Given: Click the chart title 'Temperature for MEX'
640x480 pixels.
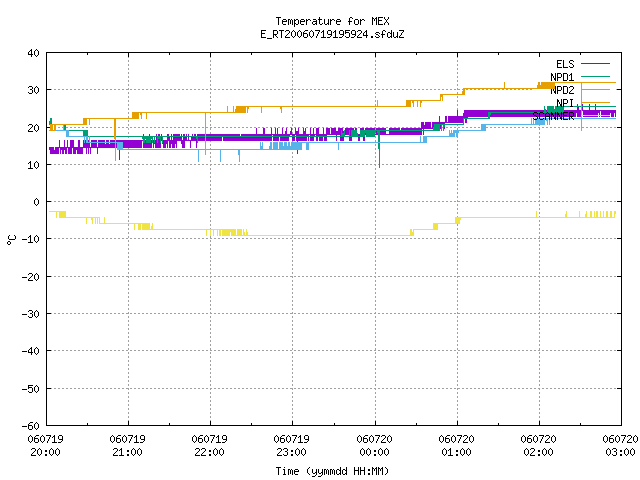Looking at the screenshot, I should pos(332,21).
